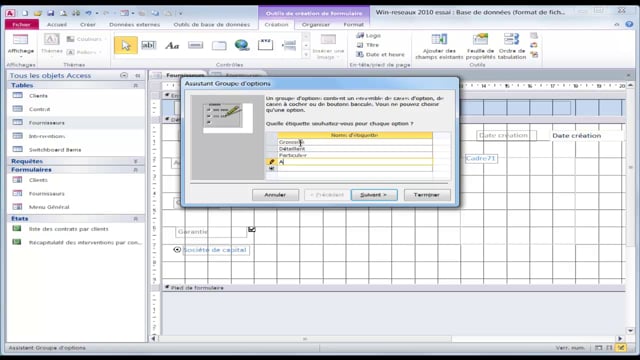Click the Grossiste label row

[355, 142]
